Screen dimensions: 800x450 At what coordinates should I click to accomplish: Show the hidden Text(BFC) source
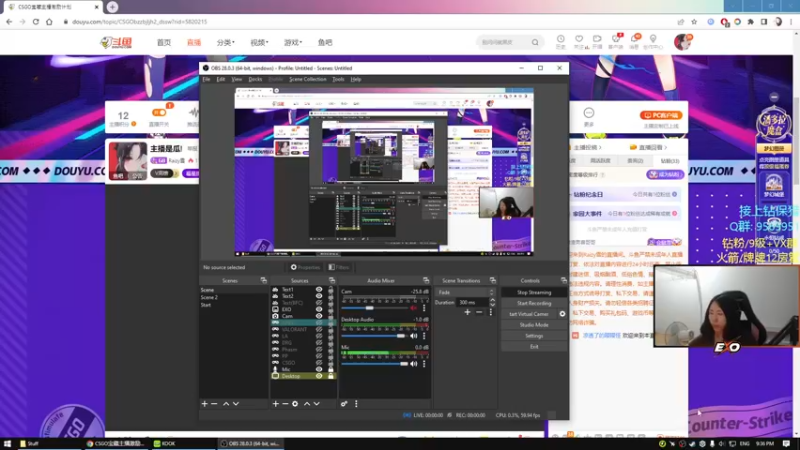coord(319,303)
